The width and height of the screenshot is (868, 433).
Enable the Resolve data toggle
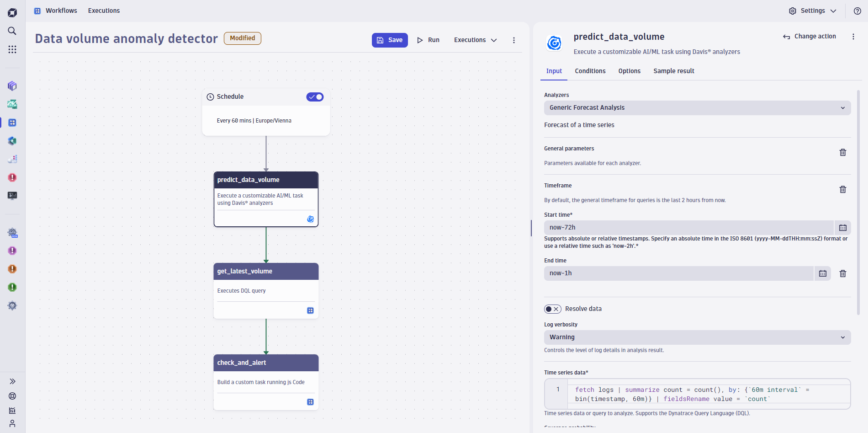coord(553,309)
